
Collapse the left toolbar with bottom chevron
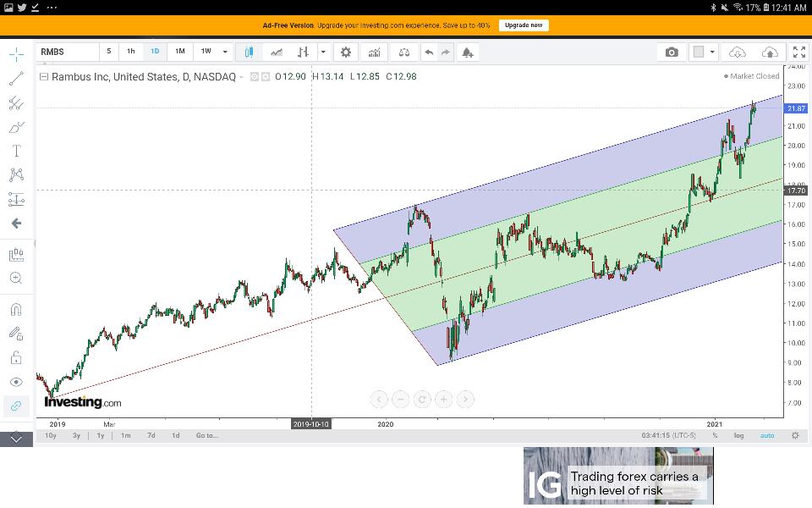pyautogui.click(x=16, y=439)
